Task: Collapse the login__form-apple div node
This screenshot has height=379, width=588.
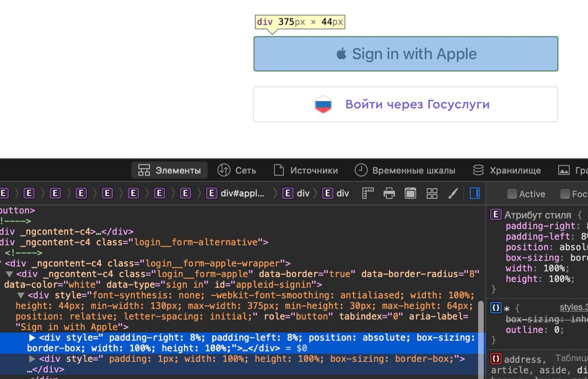Action: click(9, 274)
